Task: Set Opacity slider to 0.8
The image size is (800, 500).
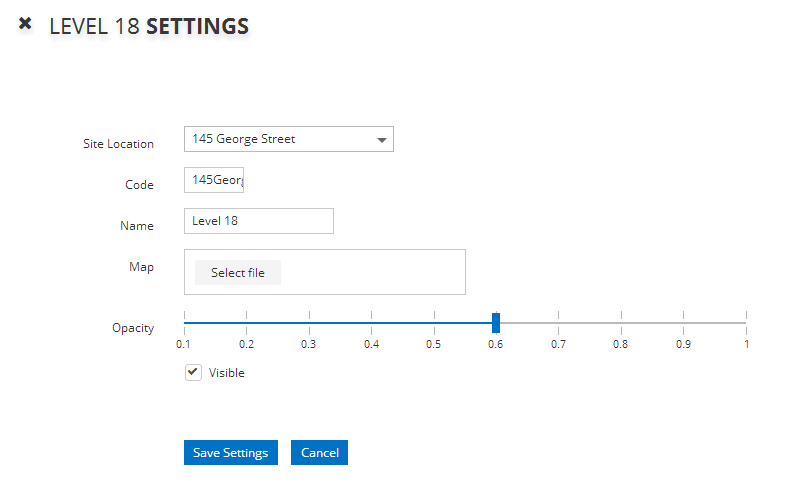Action: point(621,323)
